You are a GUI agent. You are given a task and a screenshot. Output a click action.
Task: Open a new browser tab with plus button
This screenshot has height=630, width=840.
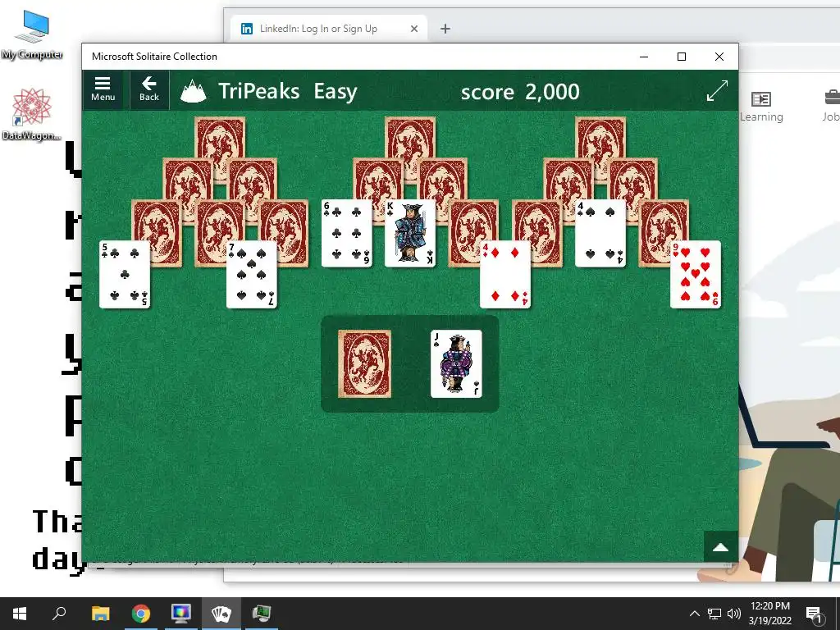445,29
